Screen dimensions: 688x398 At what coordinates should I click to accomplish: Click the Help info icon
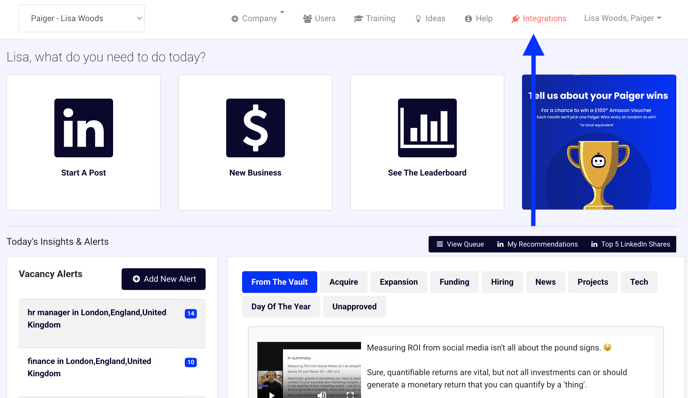pyautogui.click(x=468, y=18)
